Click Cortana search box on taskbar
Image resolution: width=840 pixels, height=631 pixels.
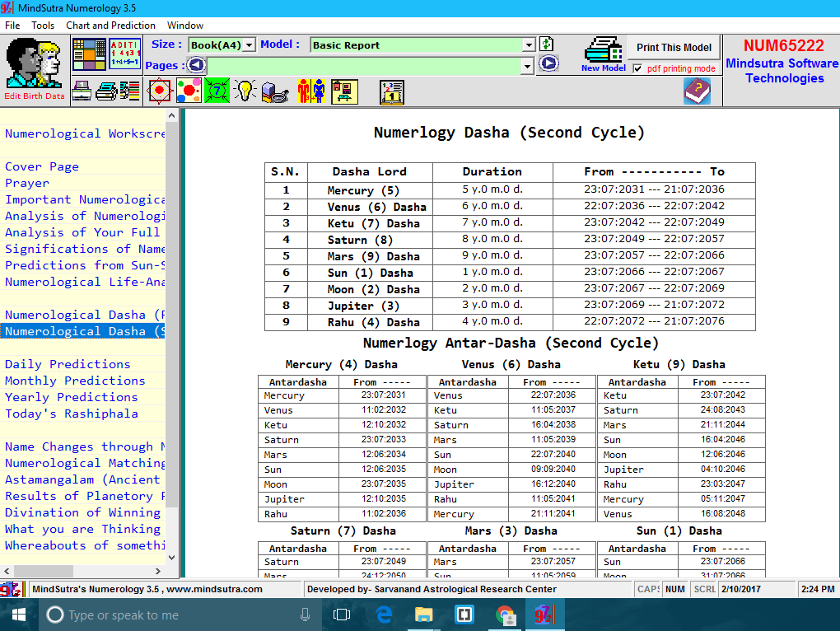point(180,615)
